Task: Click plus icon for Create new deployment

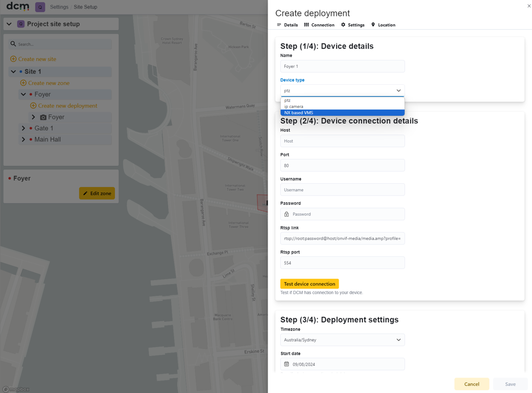Action: 33,105
